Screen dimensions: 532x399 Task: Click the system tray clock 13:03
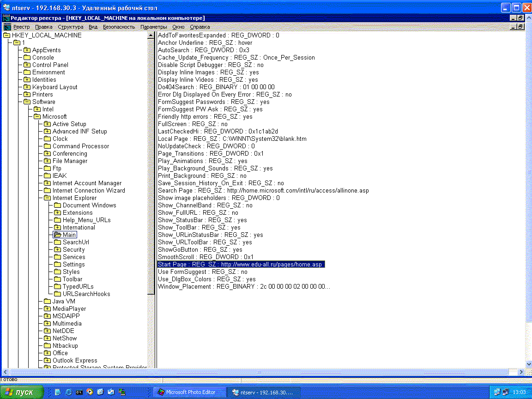[519, 392]
